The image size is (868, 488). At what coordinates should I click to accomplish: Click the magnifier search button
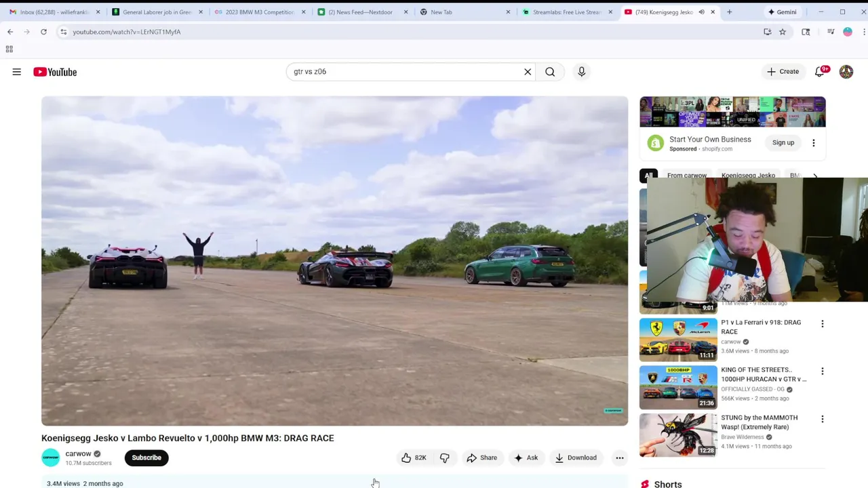click(550, 72)
